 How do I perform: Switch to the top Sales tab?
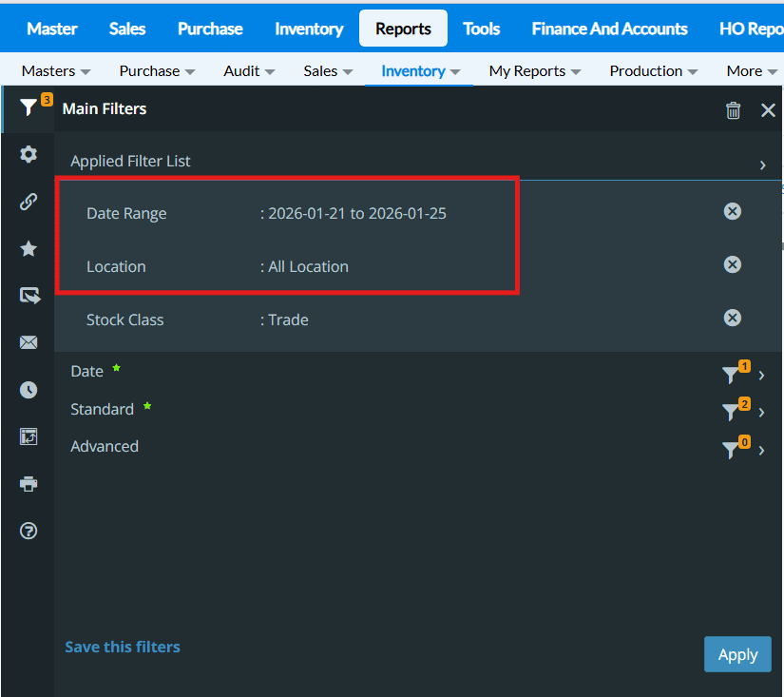click(127, 29)
